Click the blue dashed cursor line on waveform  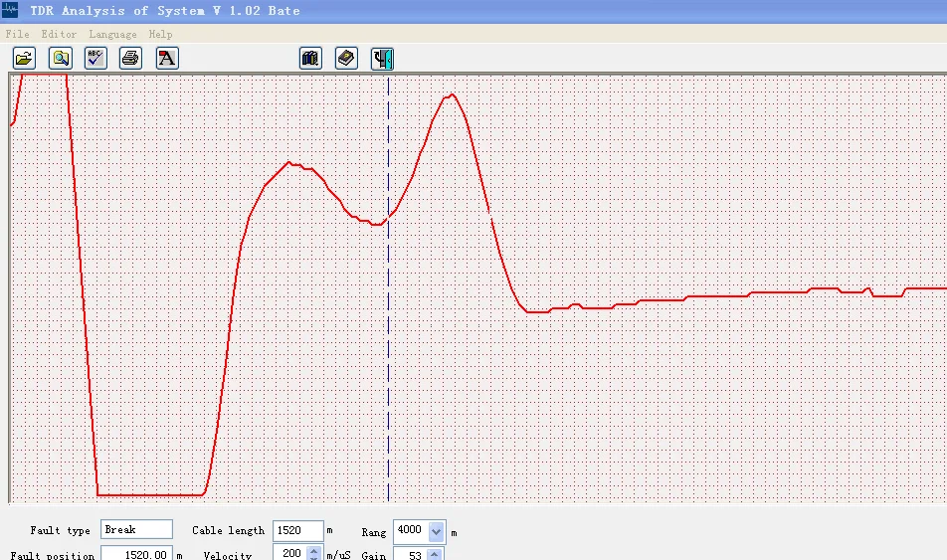pos(388,290)
